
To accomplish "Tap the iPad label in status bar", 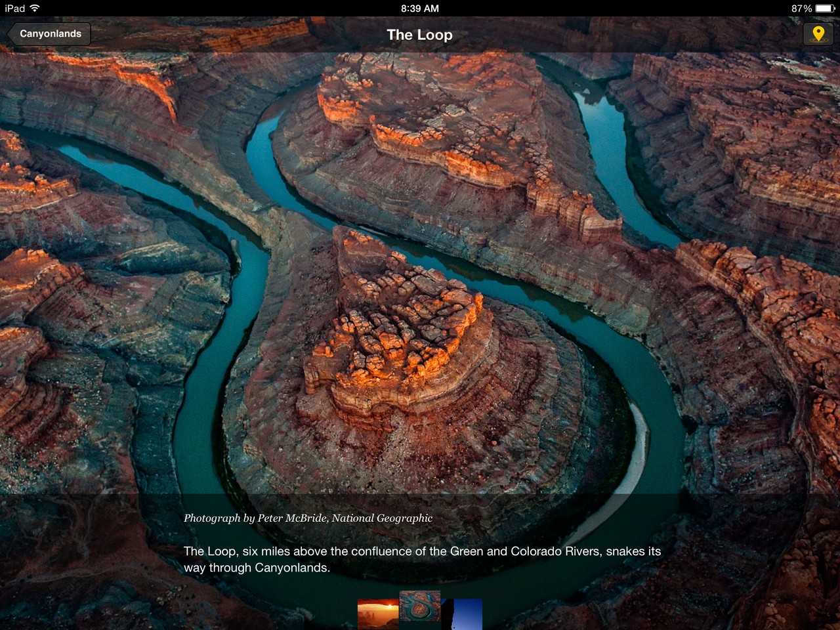I will pos(14,9).
